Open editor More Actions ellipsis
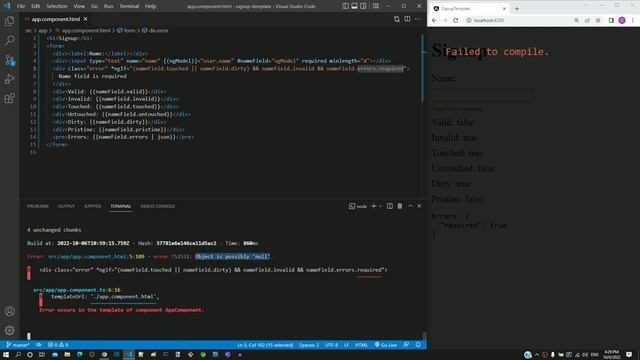This screenshot has height=360, width=640. [417, 19]
